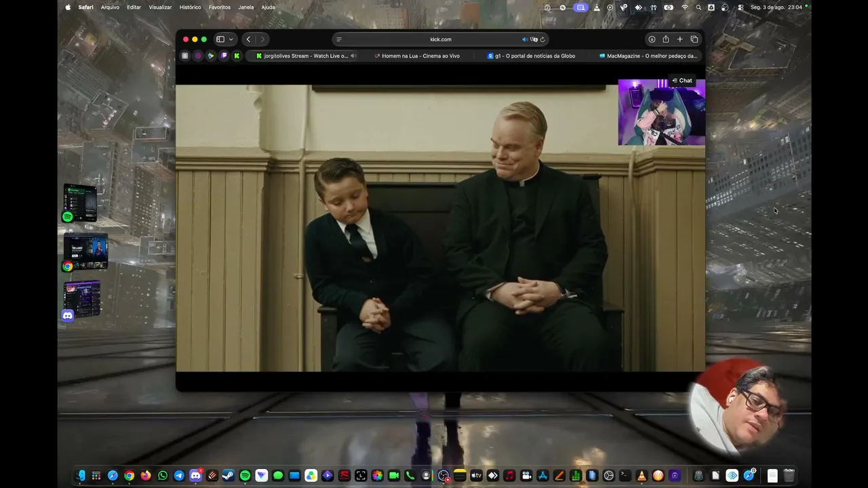Open VLC from the Dock

[642, 476]
